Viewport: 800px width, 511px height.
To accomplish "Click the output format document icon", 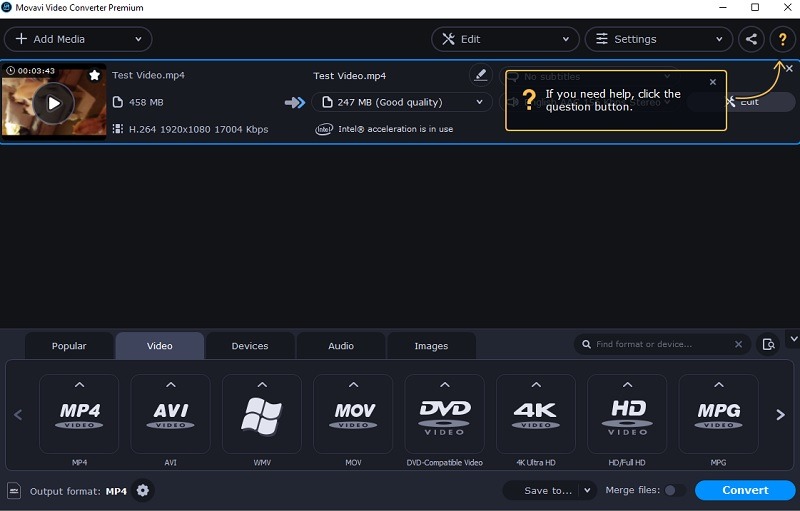I will [x=14, y=491].
